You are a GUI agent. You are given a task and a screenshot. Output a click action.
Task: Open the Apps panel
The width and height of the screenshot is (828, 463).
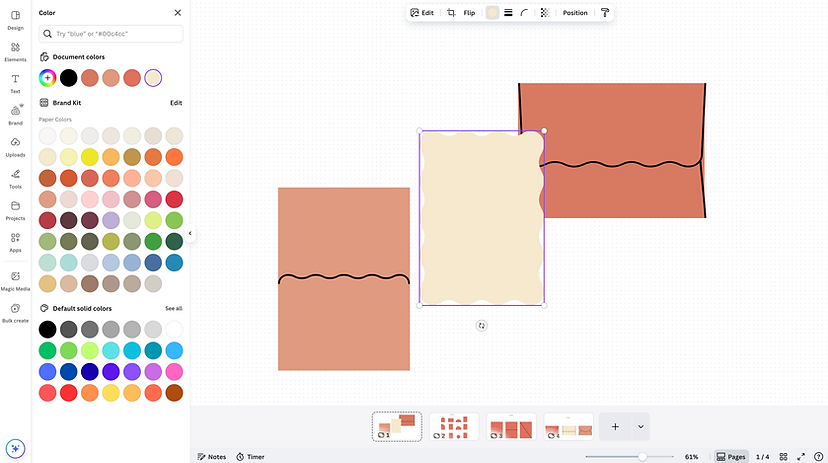click(x=15, y=242)
